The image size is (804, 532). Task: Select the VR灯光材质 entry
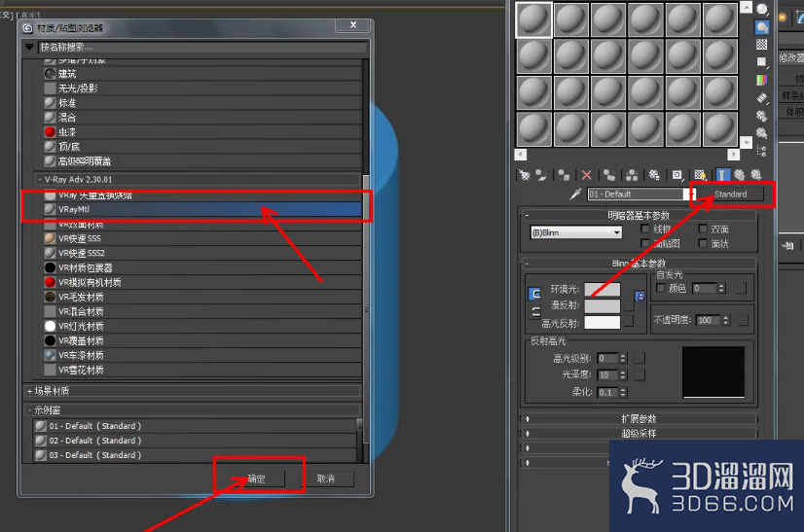(x=202, y=326)
